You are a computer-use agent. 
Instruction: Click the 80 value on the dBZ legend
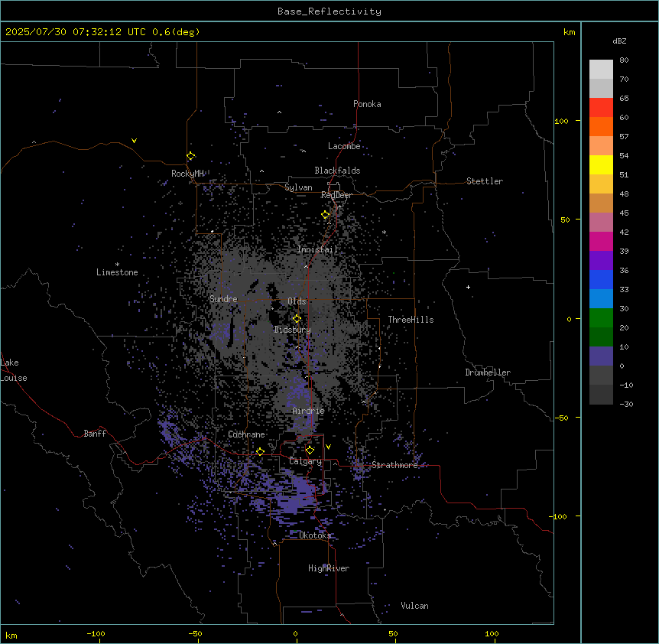click(624, 60)
